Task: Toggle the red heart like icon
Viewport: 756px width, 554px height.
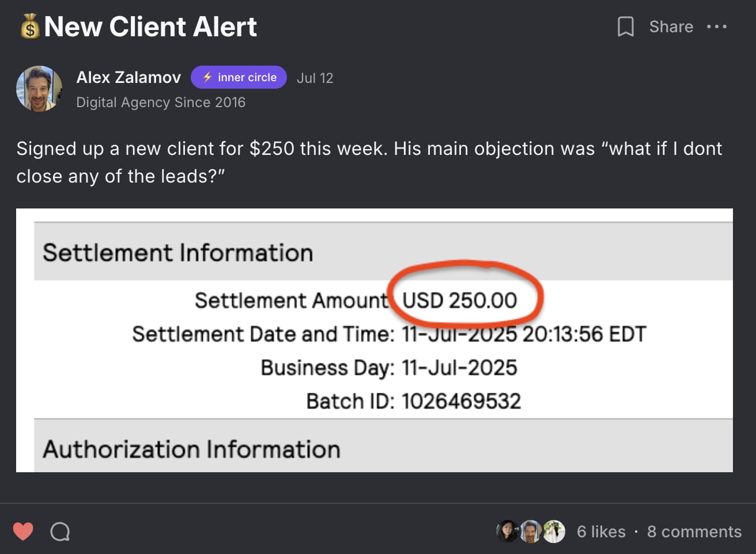Action: coord(23,531)
